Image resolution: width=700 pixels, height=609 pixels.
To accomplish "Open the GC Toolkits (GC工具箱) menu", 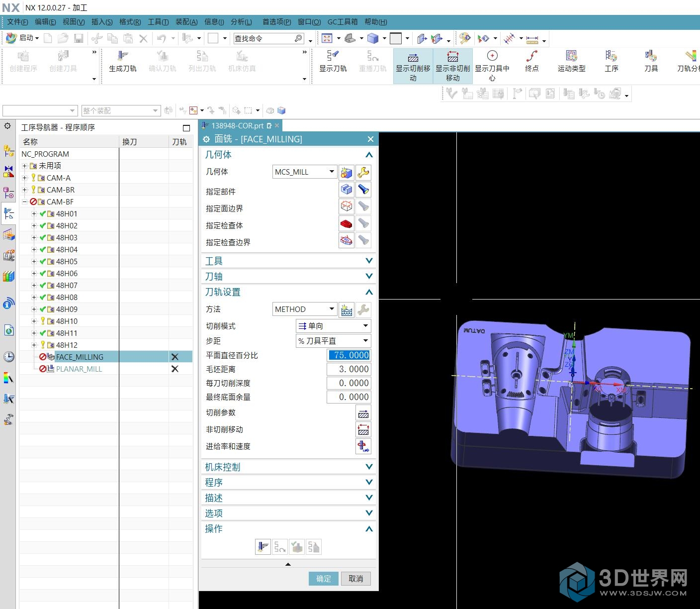I will click(x=343, y=22).
